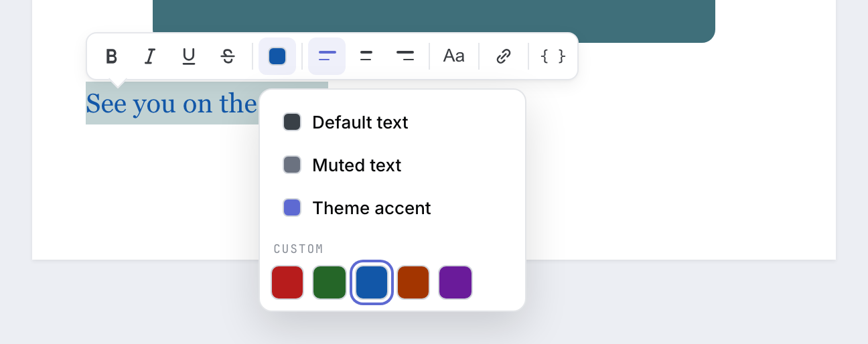Close the text color picker button
The height and width of the screenshot is (344, 868).
pyautogui.click(x=277, y=56)
